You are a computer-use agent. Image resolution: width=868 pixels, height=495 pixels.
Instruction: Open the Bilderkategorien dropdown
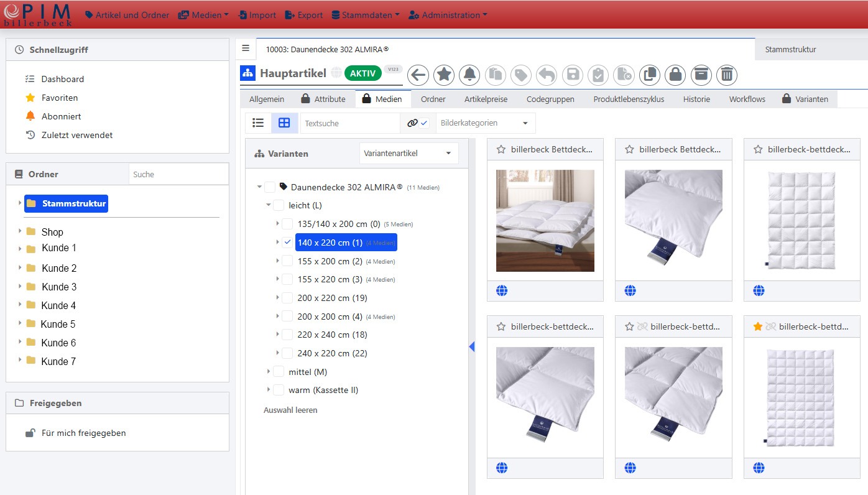point(485,123)
